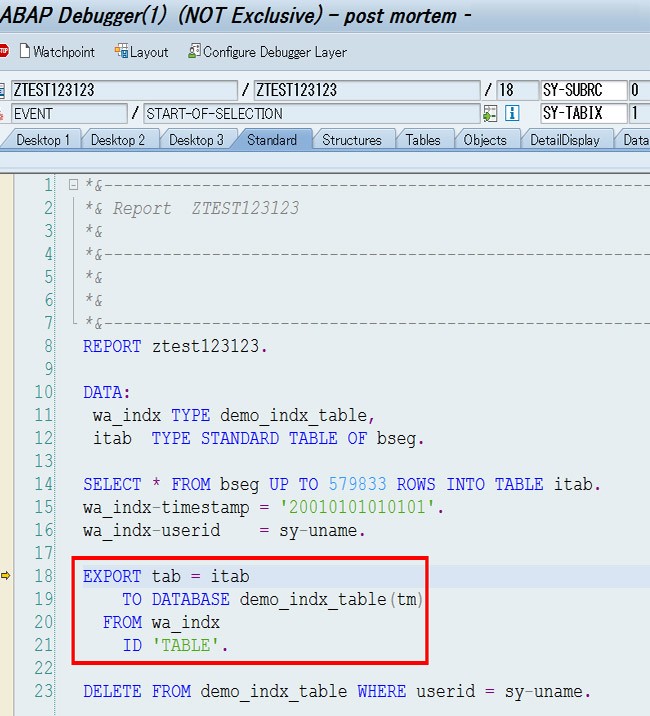Click the START-OF-SELECTION field
650x716 pixels.
(x=312, y=113)
